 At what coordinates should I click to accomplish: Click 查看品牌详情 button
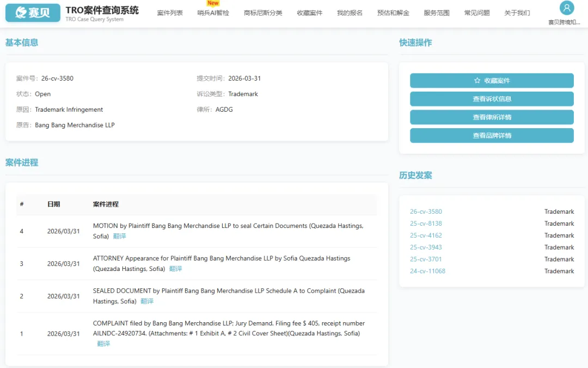click(491, 136)
